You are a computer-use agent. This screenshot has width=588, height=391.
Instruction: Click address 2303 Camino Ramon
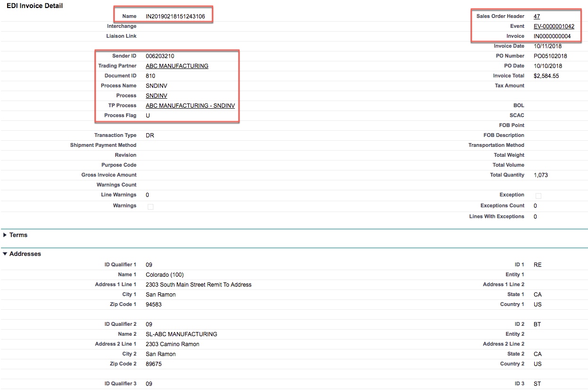[173, 344]
